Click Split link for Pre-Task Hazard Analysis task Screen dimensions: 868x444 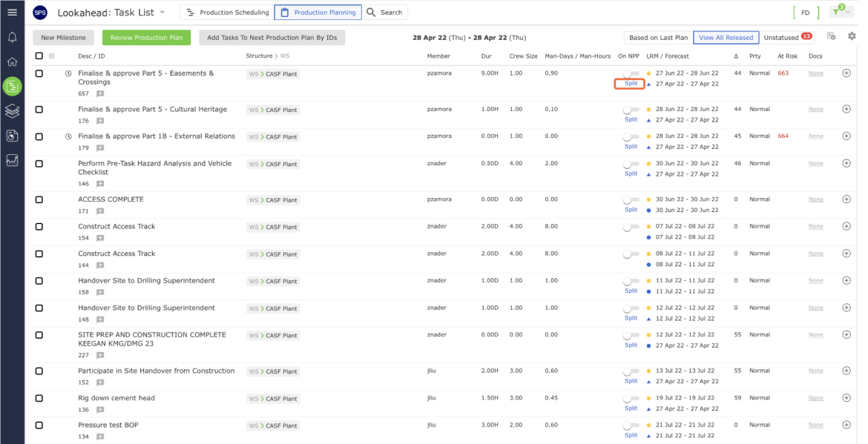coord(631,173)
